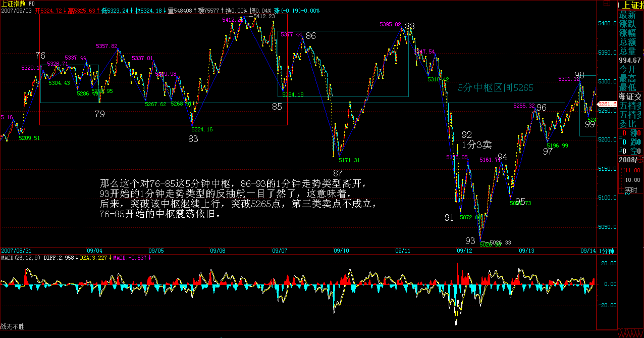Click the red zigzag icon at bottom right
This screenshot has height=338, width=644.
pyautogui.click(x=630, y=333)
